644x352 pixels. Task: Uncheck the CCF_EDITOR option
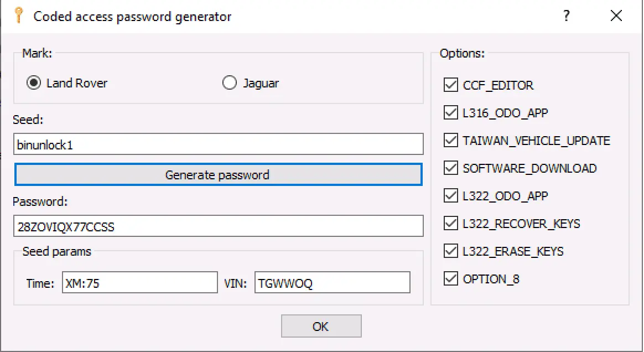point(450,85)
